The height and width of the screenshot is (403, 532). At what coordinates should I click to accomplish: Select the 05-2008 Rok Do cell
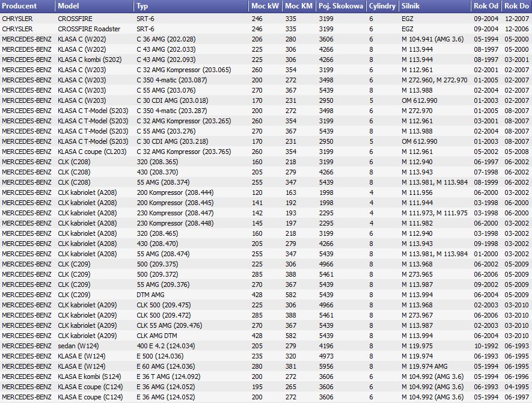(x=517, y=152)
